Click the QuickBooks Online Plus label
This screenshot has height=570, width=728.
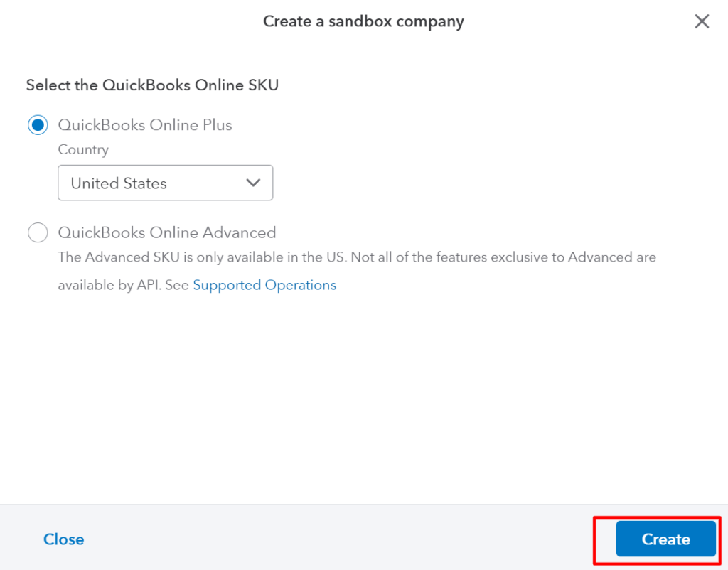[x=145, y=124]
